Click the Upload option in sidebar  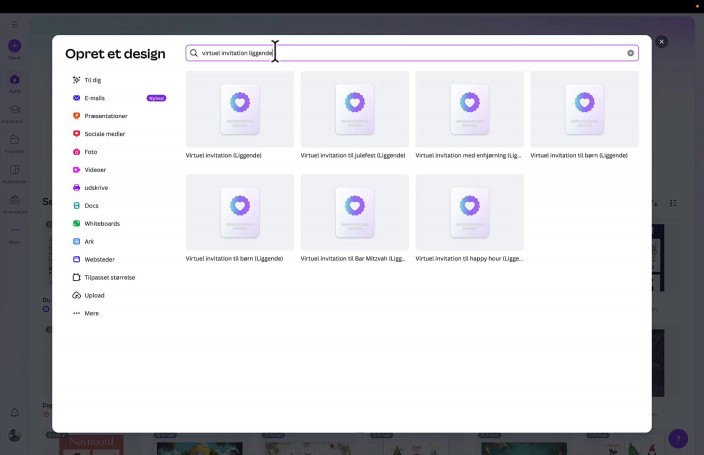94,296
